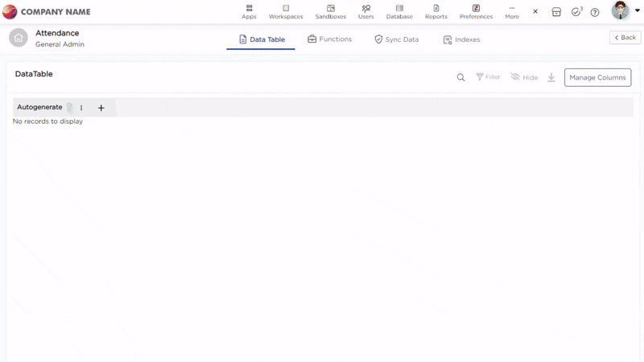Click the search magnifier in DataTable

(460, 77)
